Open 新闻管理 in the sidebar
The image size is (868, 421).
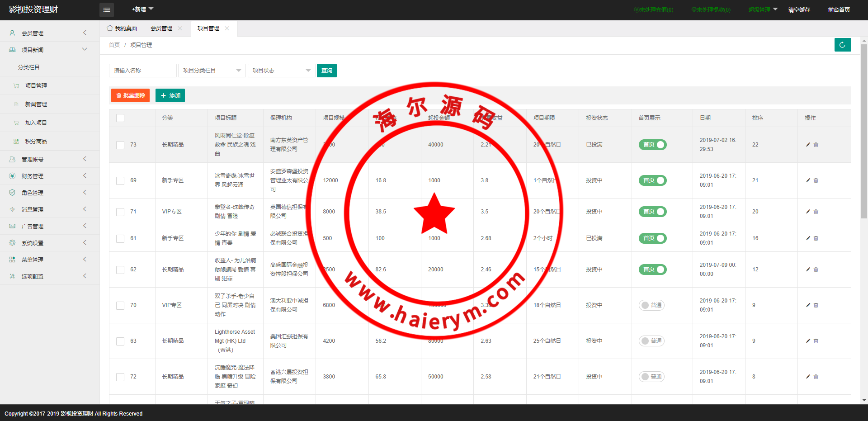(36, 104)
